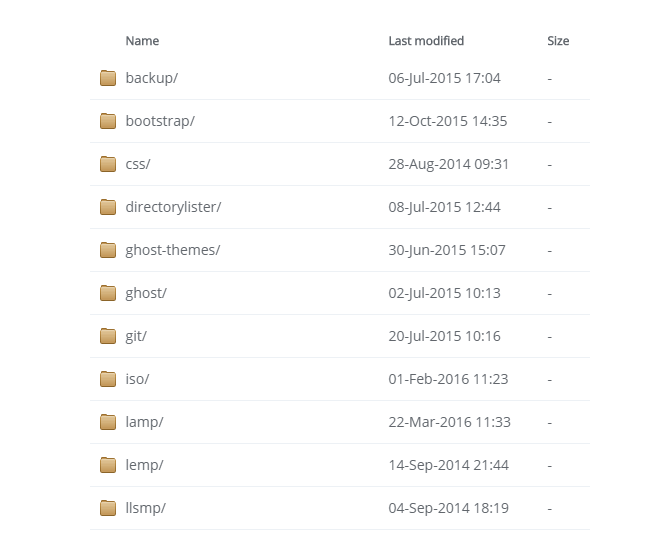This screenshot has height=533, width=669.
Task: Open the directorylister/ link
Action: [x=173, y=207]
